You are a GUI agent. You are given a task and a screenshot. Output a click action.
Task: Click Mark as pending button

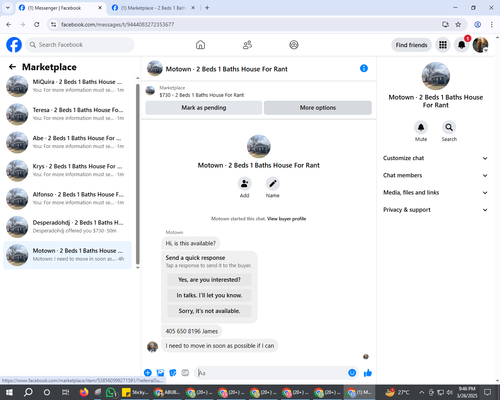[x=204, y=108]
